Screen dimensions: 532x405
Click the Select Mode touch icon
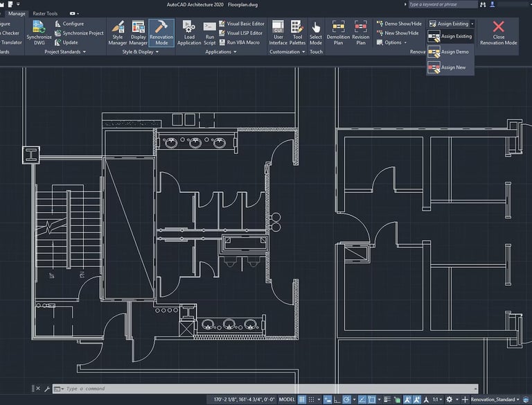(316, 27)
